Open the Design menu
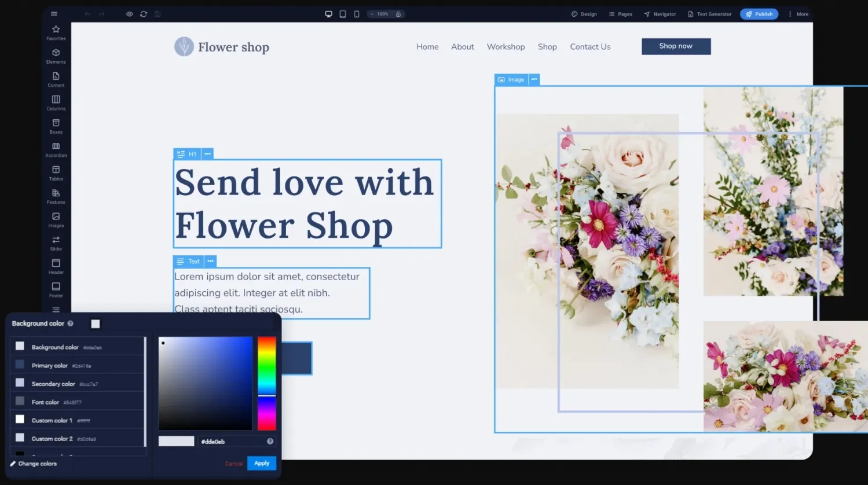The image size is (868, 485). [584, 14]
